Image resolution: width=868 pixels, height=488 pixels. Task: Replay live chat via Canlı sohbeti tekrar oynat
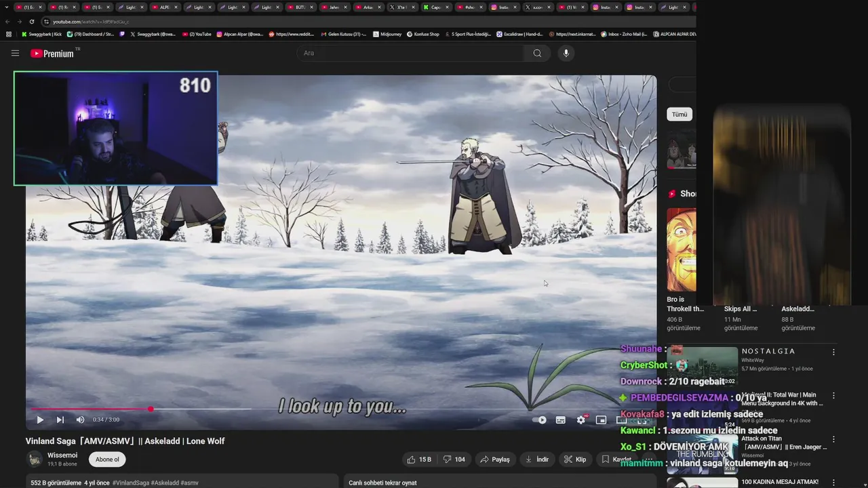tap(382, 483)
